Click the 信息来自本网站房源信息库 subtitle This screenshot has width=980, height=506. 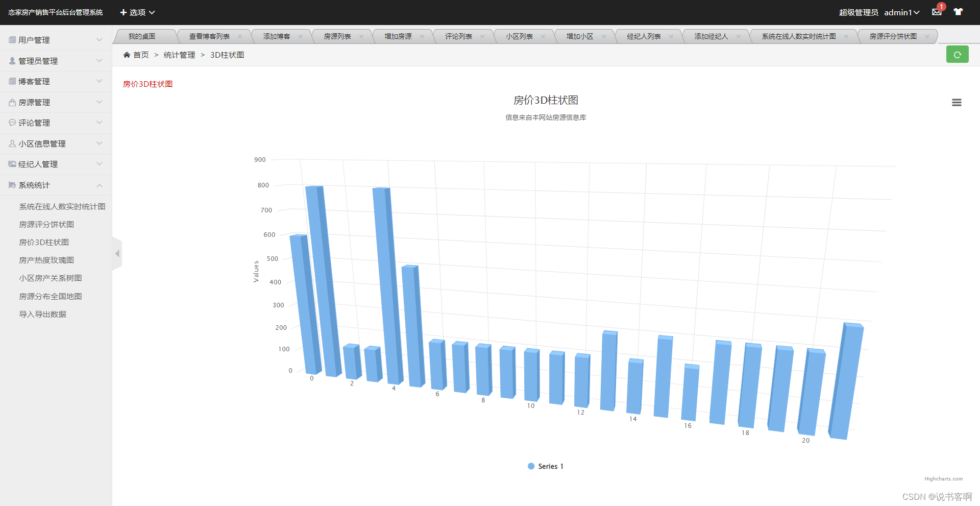[546, 117]
